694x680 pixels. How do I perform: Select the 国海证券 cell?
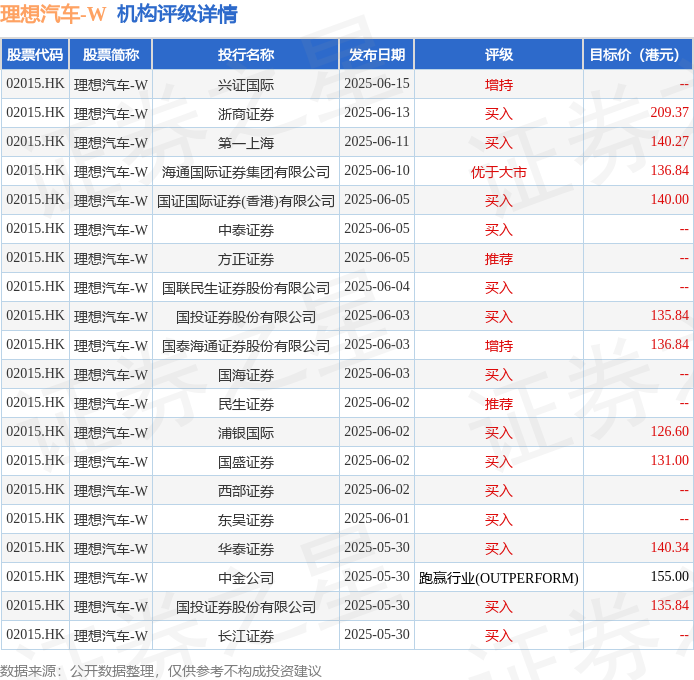pyautogui.click(x=246, y=375)
